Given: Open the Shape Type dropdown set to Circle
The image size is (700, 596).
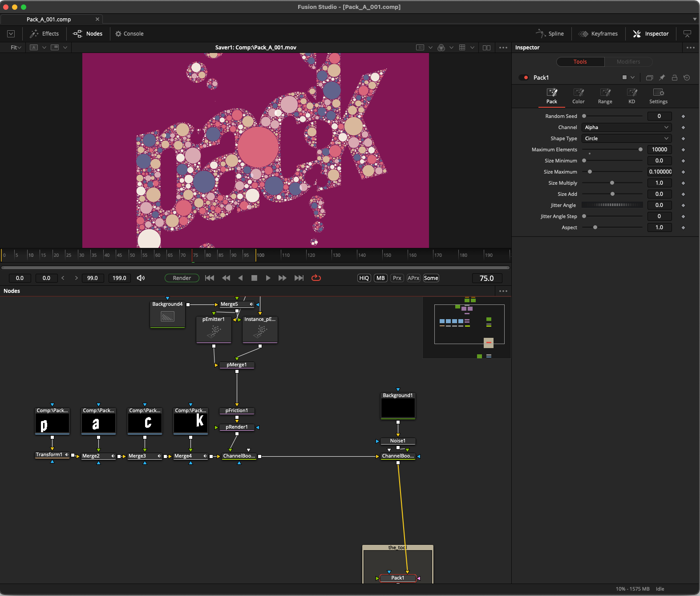Looking at the screenshot, I should click(x=627, y=138).
